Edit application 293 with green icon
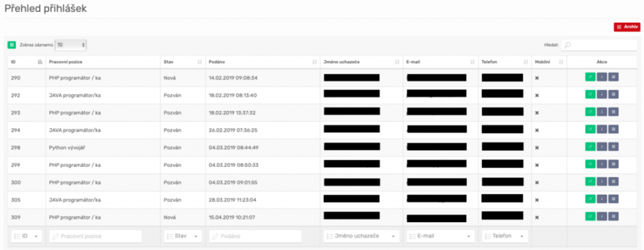The width and height of the screenshot is (644, 250). [590, 112]
